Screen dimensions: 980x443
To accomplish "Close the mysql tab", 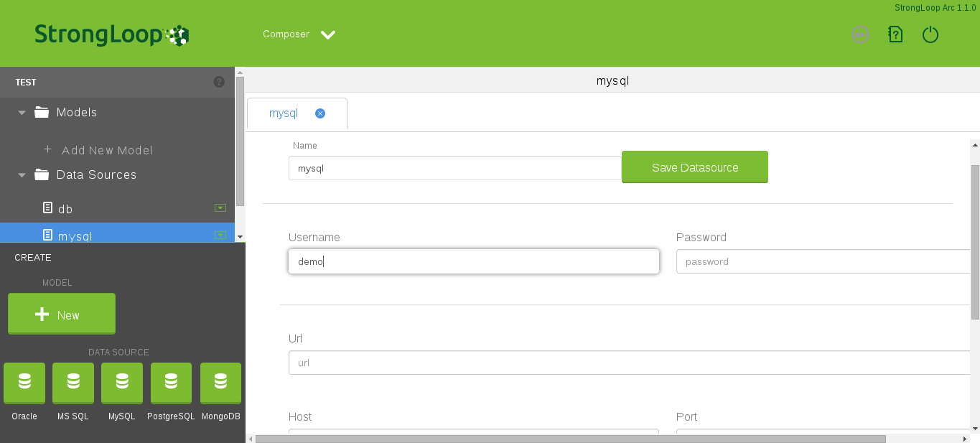I will pos(320,113).
